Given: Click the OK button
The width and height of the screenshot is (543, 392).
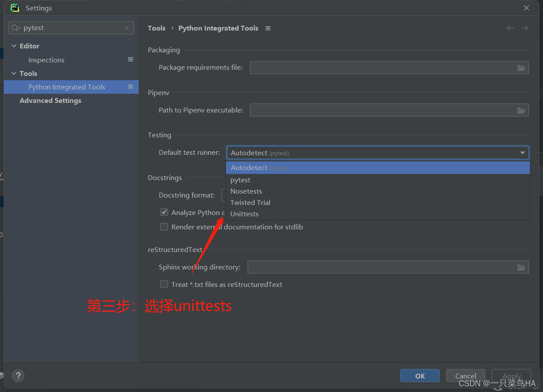Looking at the screenshot, I should [x=420, y=375].
